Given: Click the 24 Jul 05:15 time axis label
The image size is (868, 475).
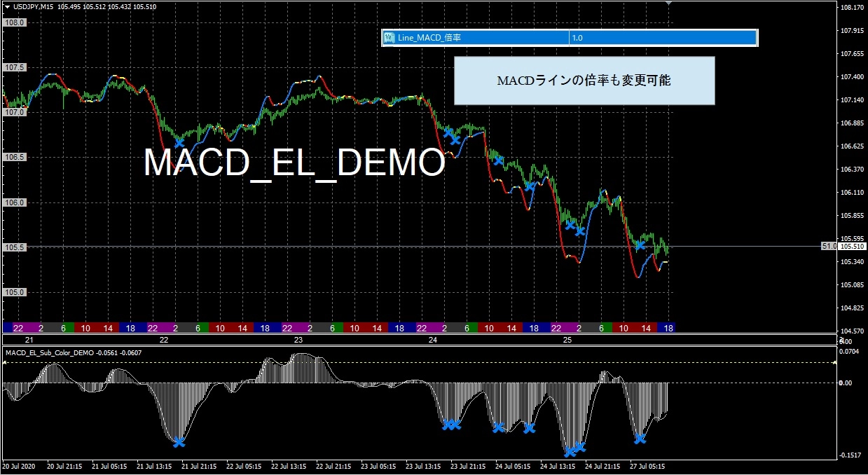Looking at the screenshot, I should pyautogui.click(x=513, y=465).
